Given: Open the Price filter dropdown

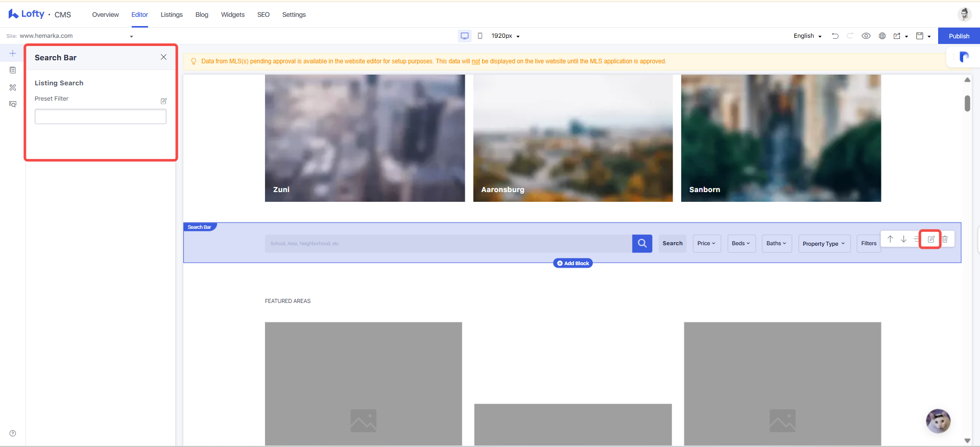Looking at the screenshot, I should pos(707,244).
